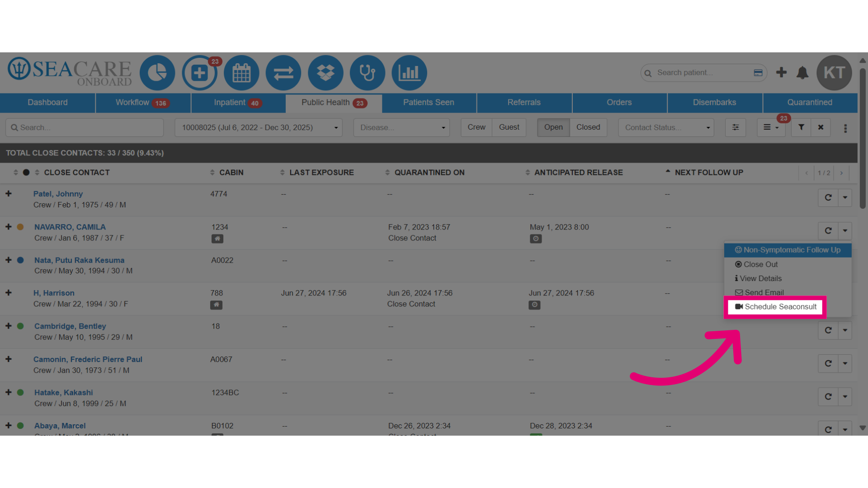Open the calendar icon in header
Image resolution: width=868 pixels, height=488 pixels.
click(x=241, y=73)
